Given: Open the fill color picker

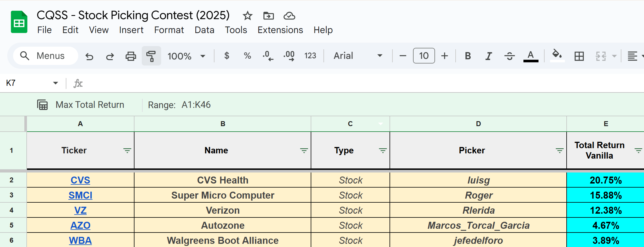Looking at the screenshot, I should [x=557, y=56].
